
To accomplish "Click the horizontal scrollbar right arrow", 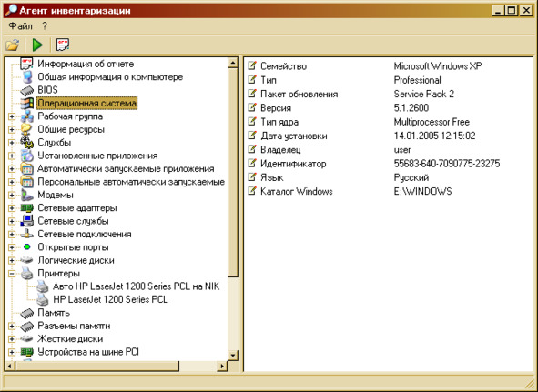I will (222, 366).
